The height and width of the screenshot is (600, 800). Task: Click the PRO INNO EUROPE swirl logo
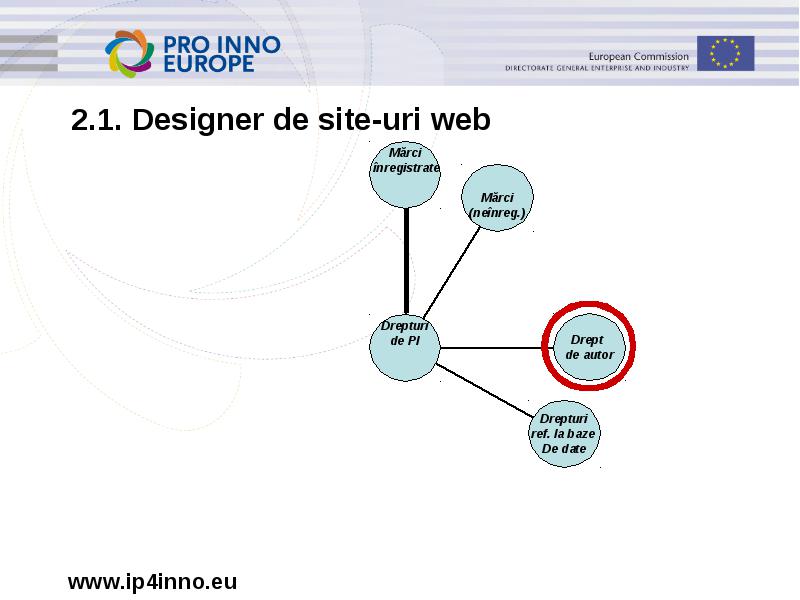[x=130, y=53]
